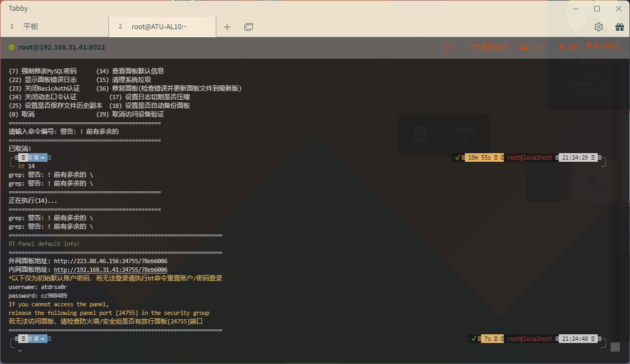The height and width of the screenshot is (364, 630).
Task: Click the password value cc908489
Action: (54, 296)
